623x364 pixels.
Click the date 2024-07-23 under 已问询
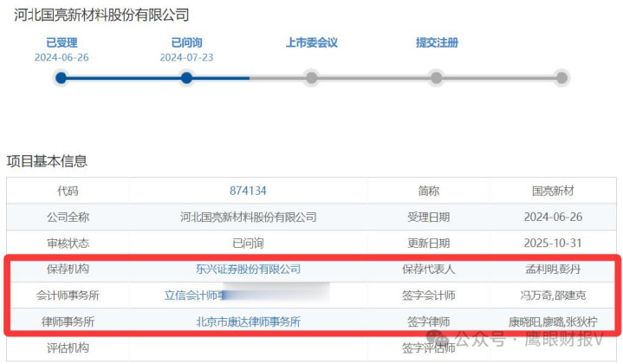click(x=186, y=57)
